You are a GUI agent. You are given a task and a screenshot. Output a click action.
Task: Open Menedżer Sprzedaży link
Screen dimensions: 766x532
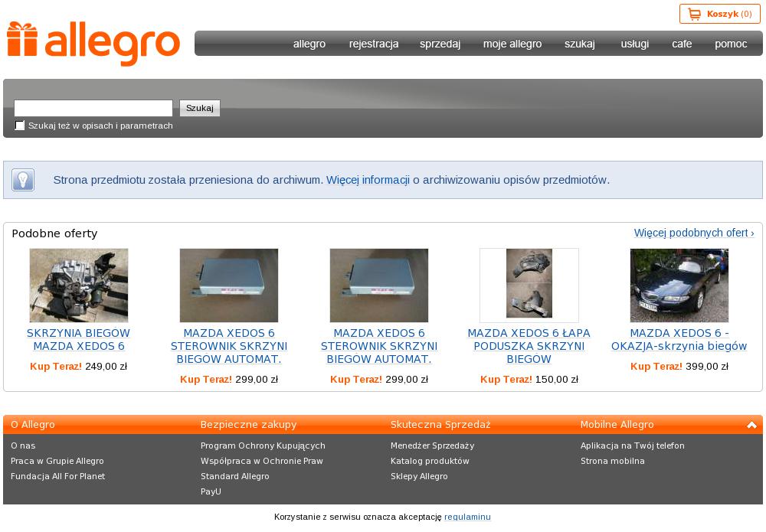click(x=432, y=446)
